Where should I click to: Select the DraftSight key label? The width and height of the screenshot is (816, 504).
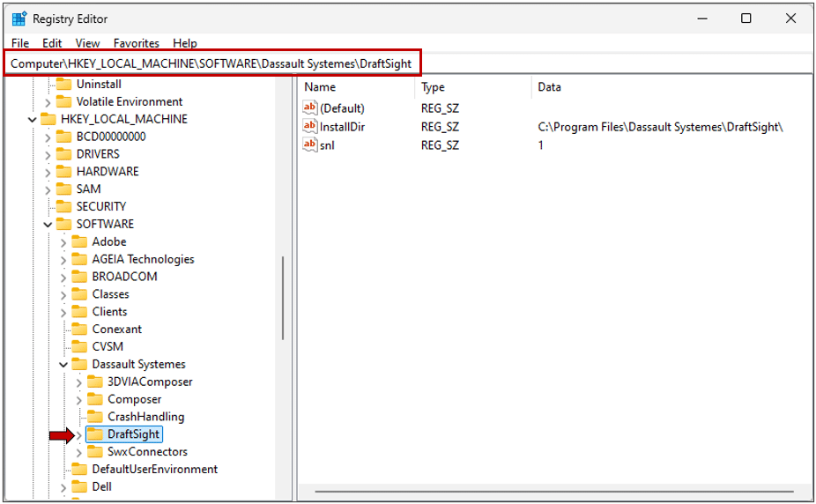click(x=133, y=434)
